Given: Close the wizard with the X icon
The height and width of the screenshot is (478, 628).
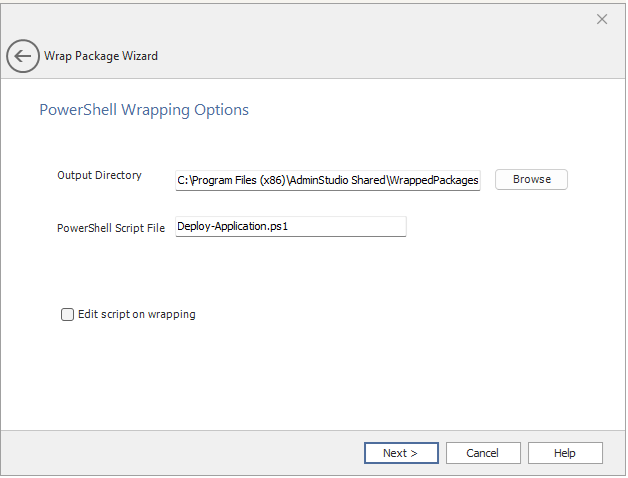Looking at the screenshot, I should coord(602,19).
